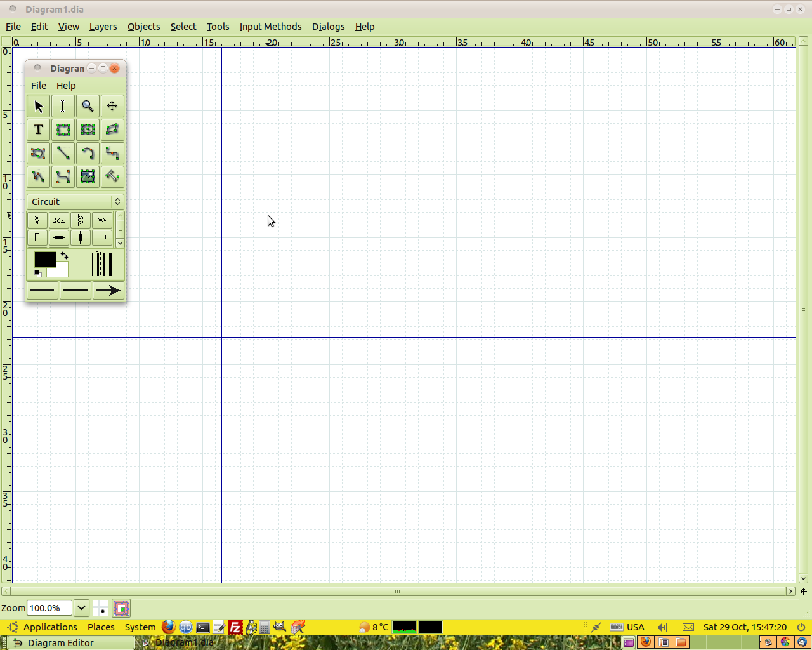The width and height of the screenshot is (812, 650).
Task: Select the Arc tool
Action: point(88,153)
